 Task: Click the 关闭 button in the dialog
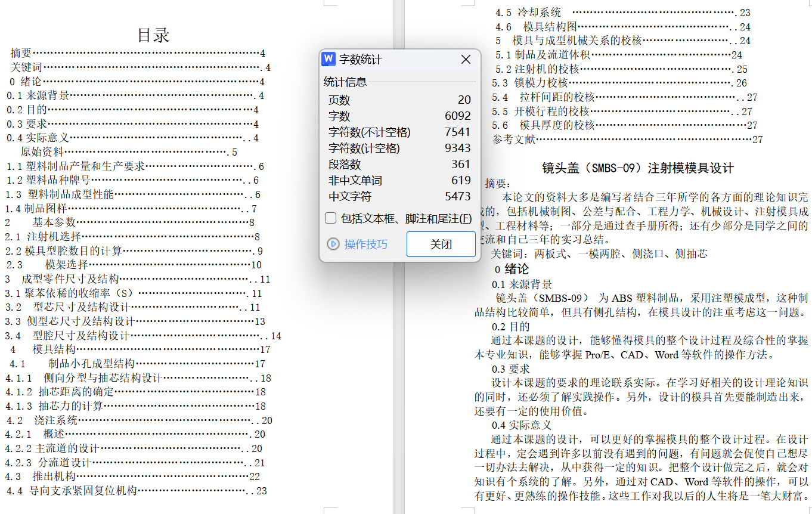click(x=441, y=244)
